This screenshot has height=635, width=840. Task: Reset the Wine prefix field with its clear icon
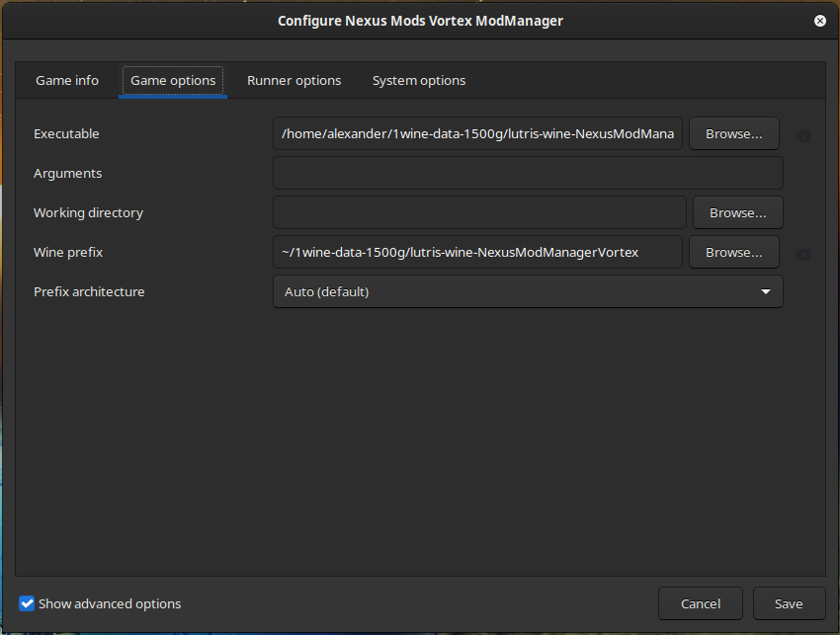point(802,255)
